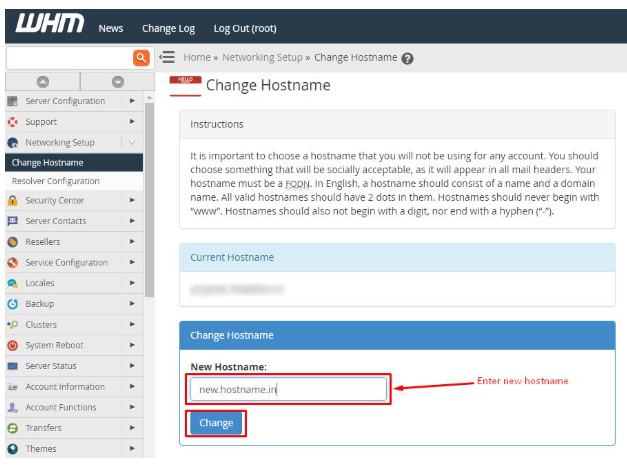Click the expand-all down arrow in the sidebar
The width and height of the screenshot is (627, 467).
point(118,82)
